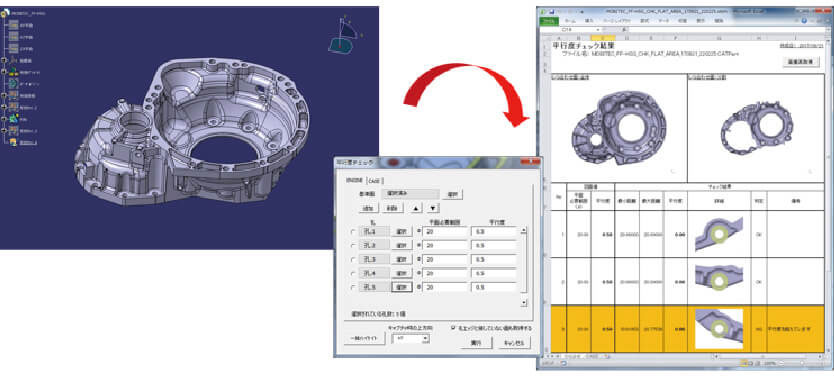
Task: Click reference plane Select button in dialog
Action: 453,195
